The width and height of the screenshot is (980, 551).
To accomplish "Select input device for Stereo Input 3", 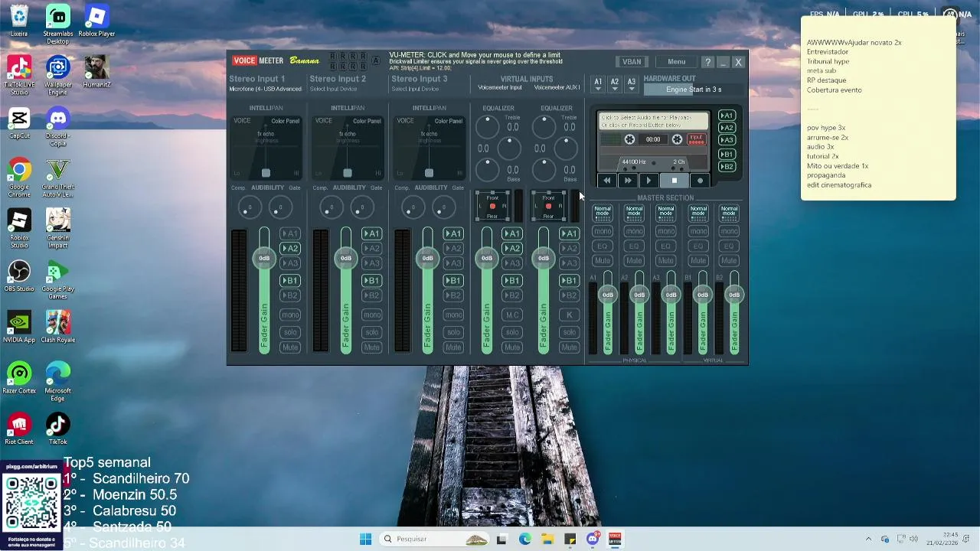I will (416, 89).
